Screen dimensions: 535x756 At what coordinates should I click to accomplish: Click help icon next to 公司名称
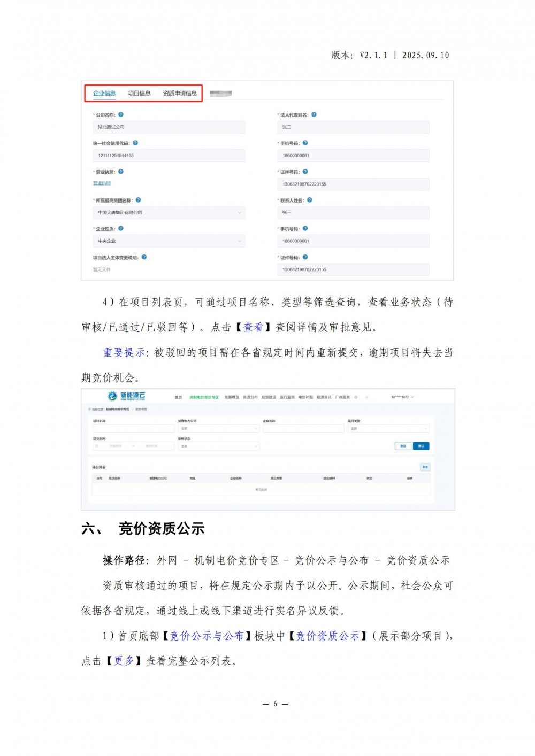tap(121, 114)
